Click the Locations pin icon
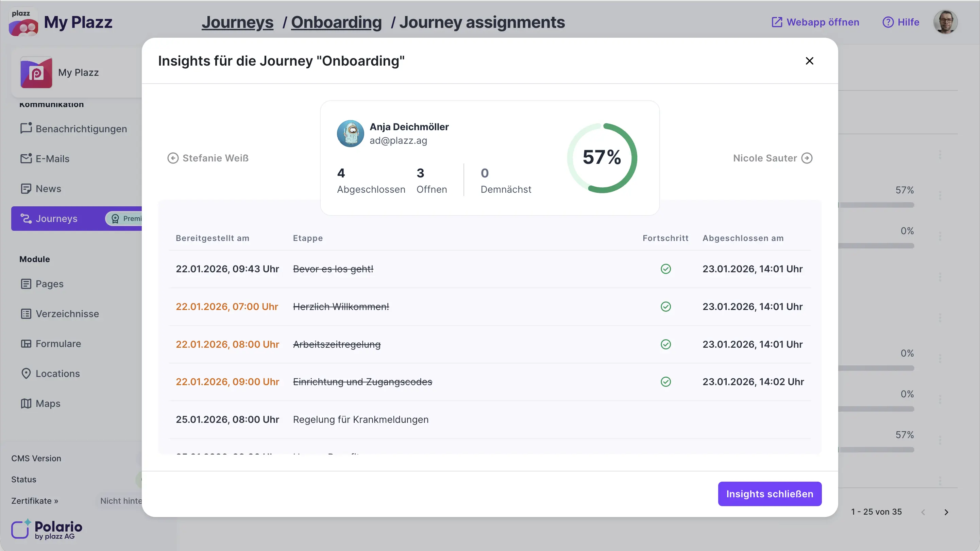980x551 pixels. click(26, 374)
